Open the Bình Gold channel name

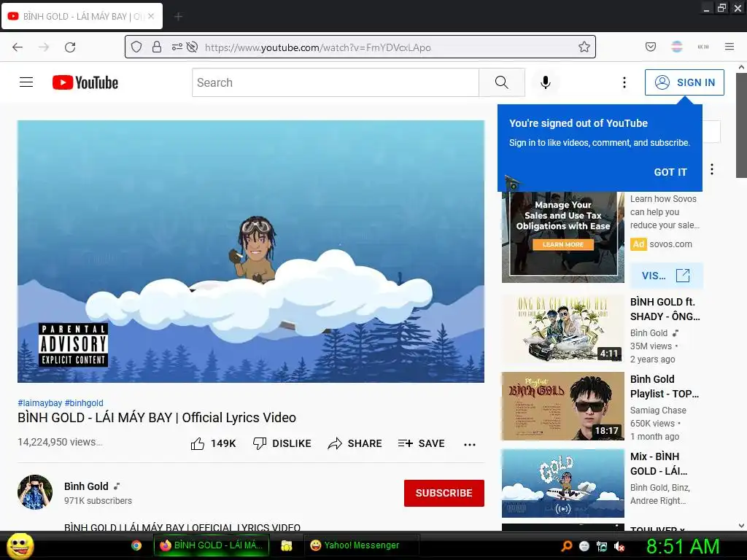[86, 486]
